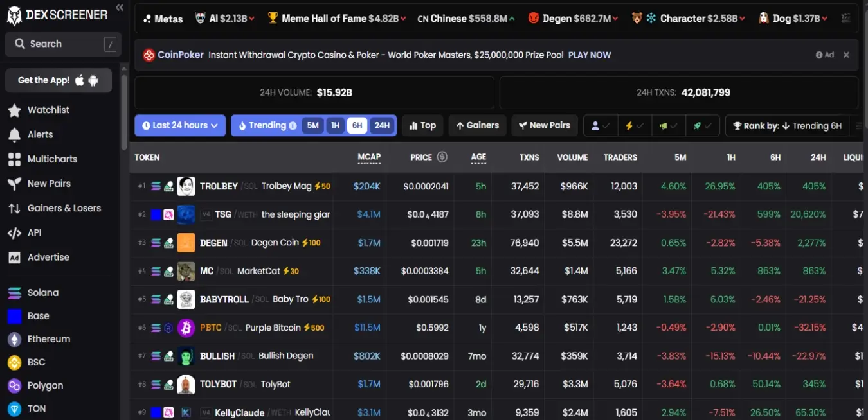Click the Get the App button
The width and height of the screenshot is (868, 420).
coord(59,80)
